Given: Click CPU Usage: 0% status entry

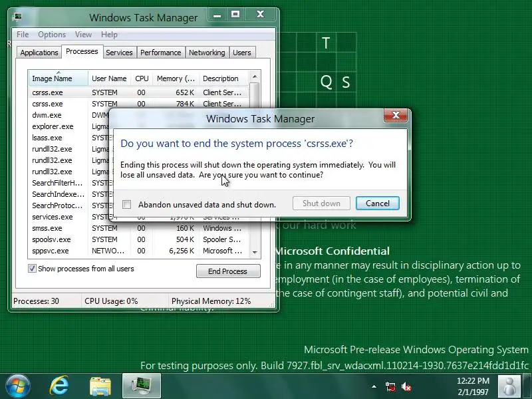Looking at the screenshot, I should (111, 301).
